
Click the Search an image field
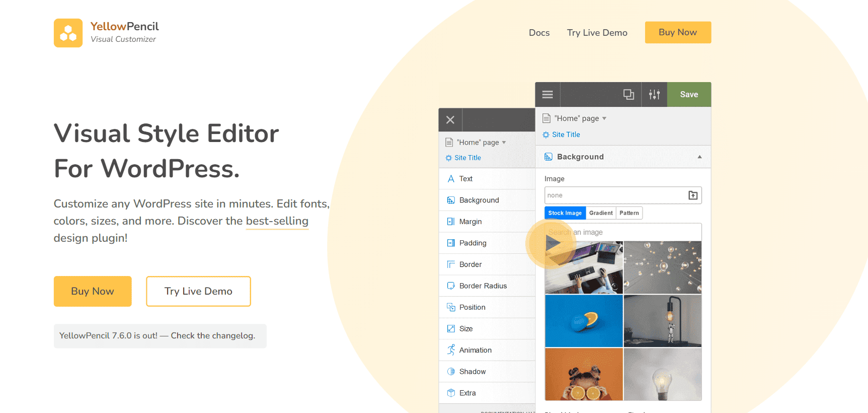tap(623, 232)
